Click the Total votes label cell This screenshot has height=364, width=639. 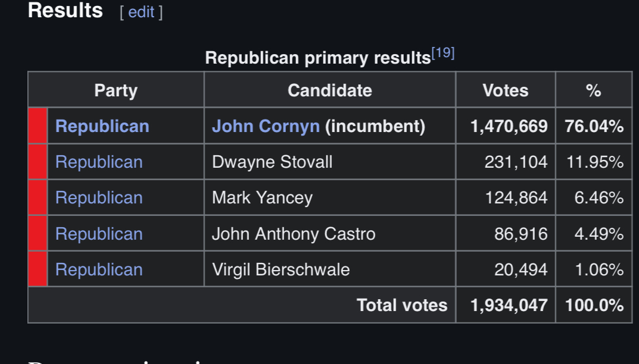(x=401, y=305)
